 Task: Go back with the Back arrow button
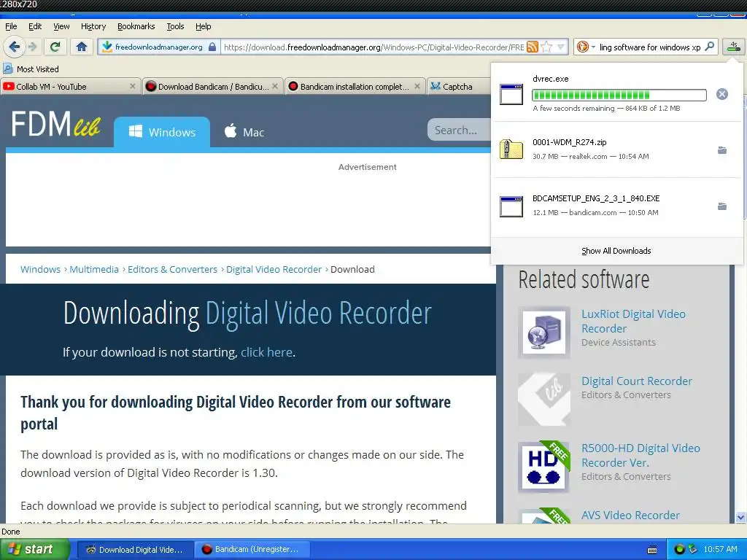(x=14, y=47)
